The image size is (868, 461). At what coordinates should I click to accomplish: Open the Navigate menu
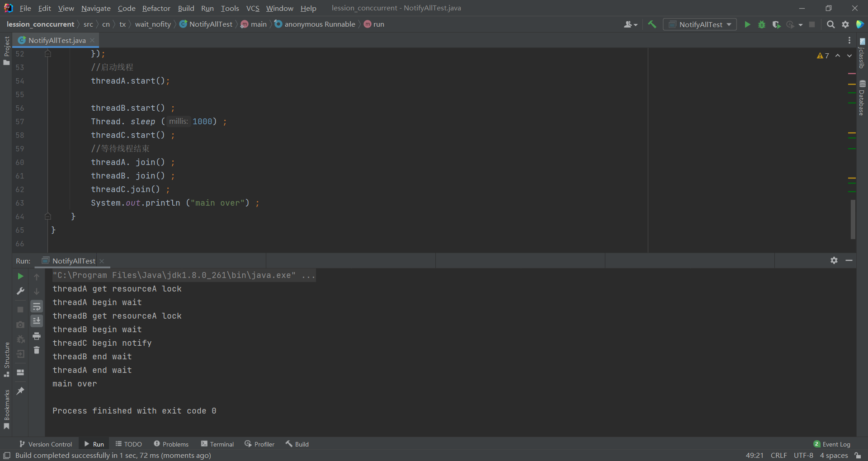[96, 8]
